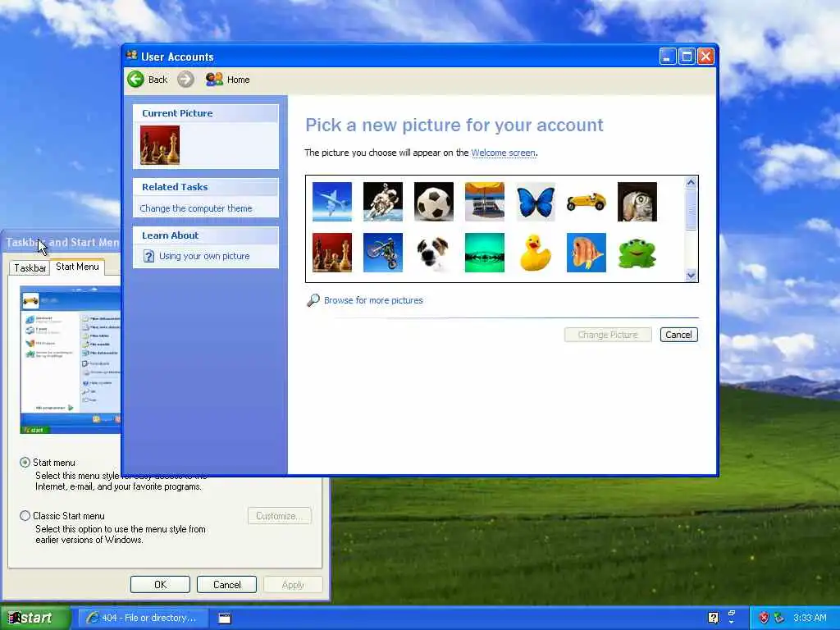Pick the yellow race car picture
Image resolution: width=840 pixels, height=630 pixels.
586,202
